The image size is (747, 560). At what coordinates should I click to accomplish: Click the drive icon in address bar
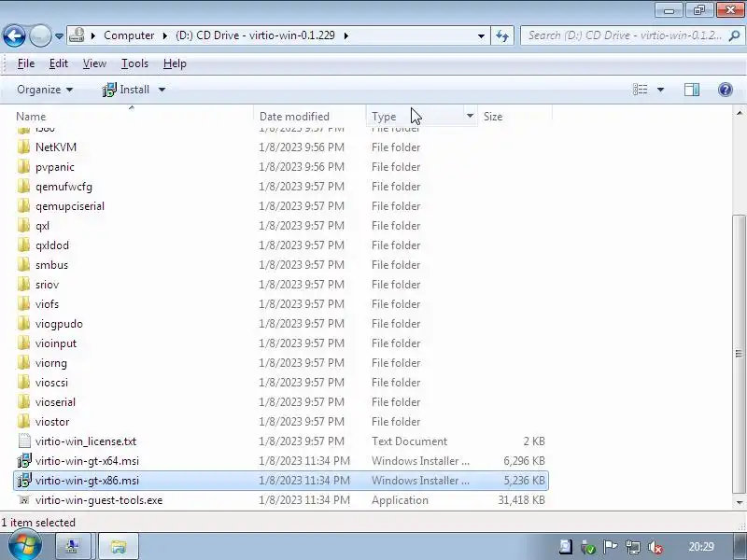[77, 35]
